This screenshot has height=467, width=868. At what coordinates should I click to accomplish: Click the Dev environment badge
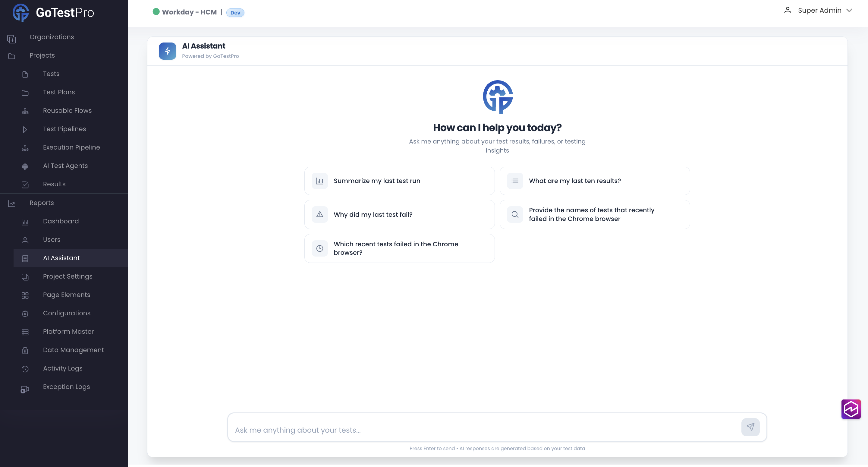[235, 13]
